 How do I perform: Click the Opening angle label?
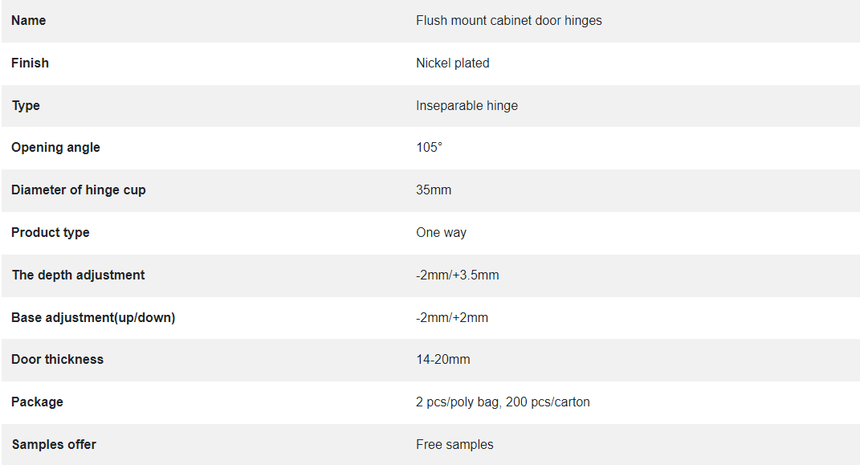[55, 148]
